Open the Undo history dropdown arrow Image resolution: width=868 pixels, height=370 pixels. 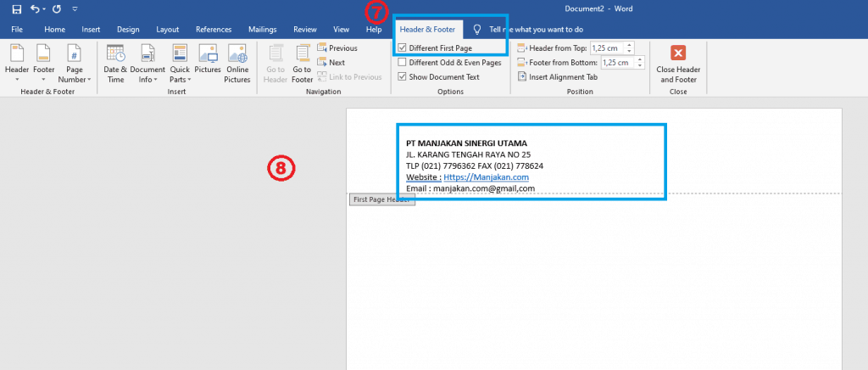point(44,10)
